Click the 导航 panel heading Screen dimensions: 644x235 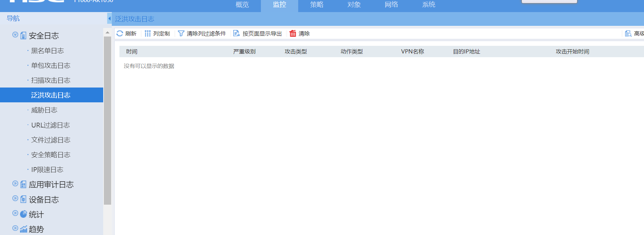pos(13,18)
